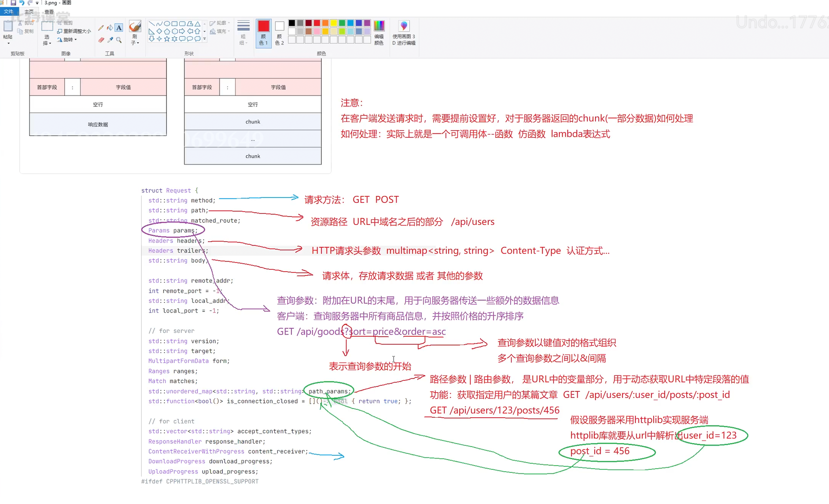Activate the rectangular selection tool
Screen dimensions: 829x504
click(x=47, y=26)
